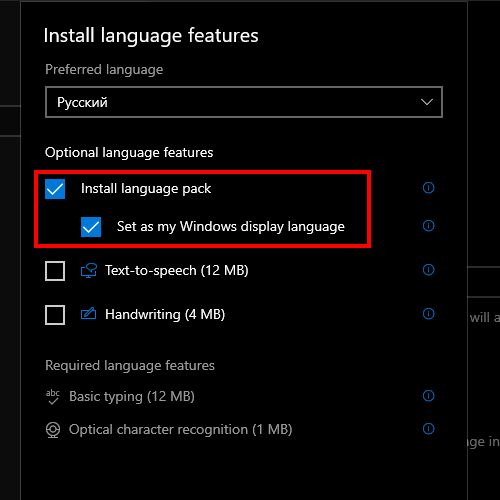Click the Basic typing abc icon
The width and height of the screenshot is (500, 500).
53,396
